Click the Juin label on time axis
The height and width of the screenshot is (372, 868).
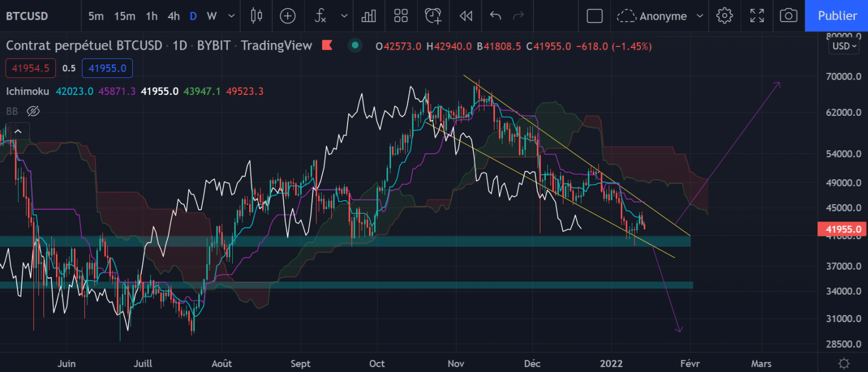pos(66,364)
